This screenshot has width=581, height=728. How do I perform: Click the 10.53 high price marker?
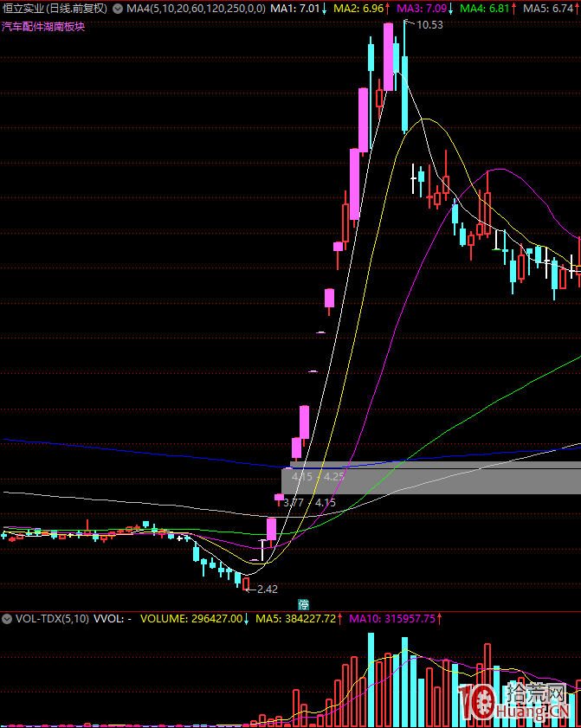(429, 25)
